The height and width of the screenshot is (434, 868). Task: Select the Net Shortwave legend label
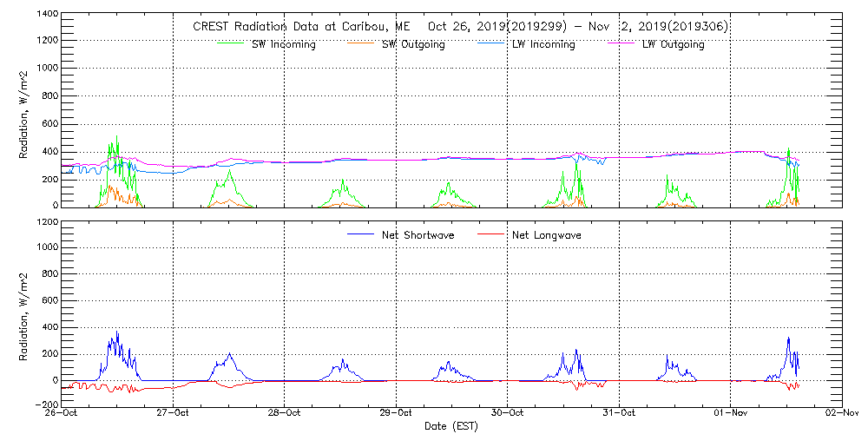pos(418,235)
